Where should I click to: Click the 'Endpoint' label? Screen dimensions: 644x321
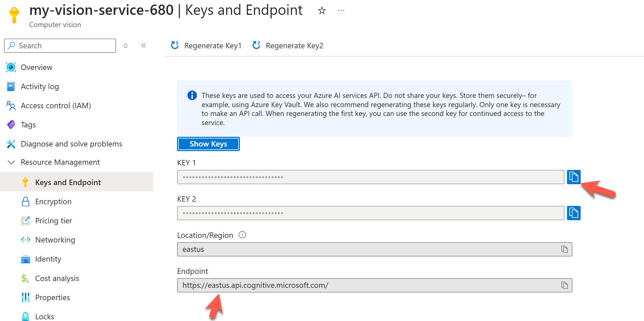pos(193,271)
